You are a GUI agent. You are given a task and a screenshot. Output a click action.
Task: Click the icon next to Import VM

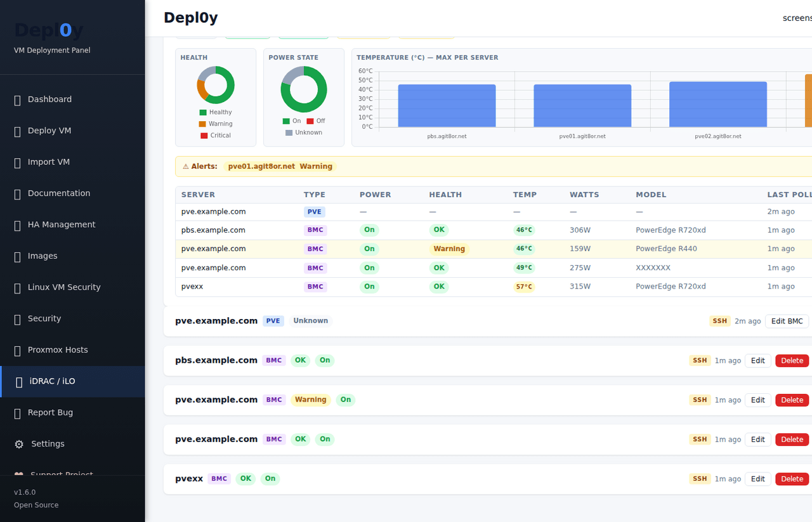pyautogui.click(x=18, y=162)
